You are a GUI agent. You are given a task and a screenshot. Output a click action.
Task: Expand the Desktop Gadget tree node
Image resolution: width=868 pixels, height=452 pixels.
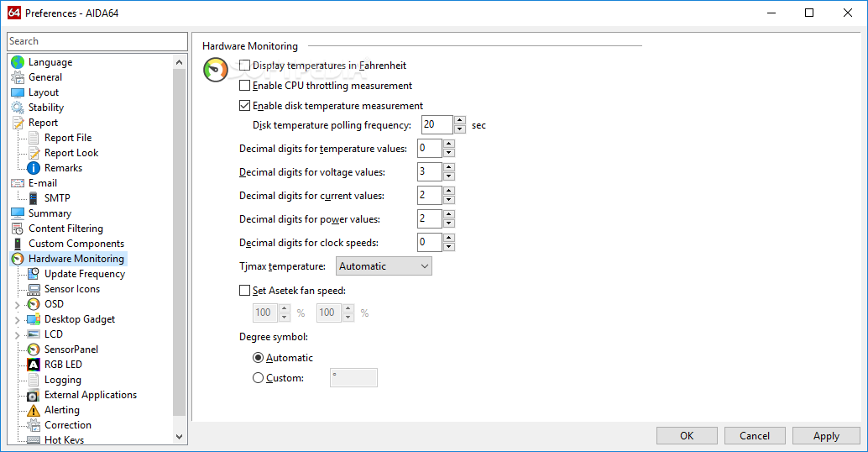tap(17, 319)
